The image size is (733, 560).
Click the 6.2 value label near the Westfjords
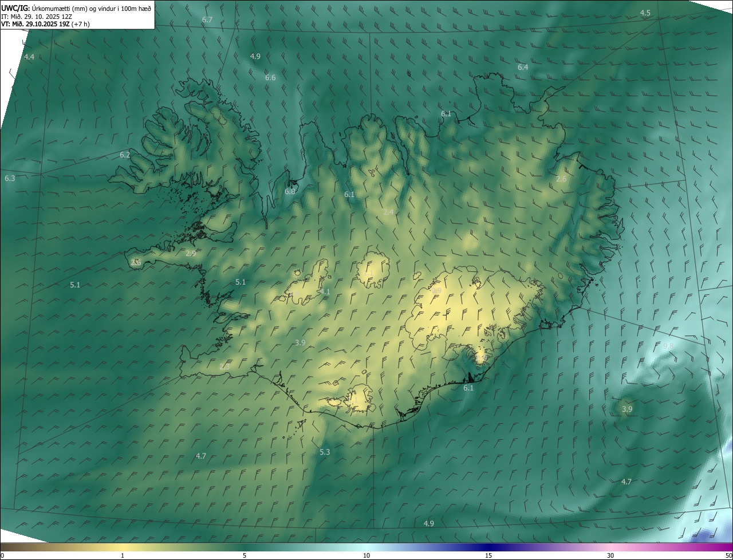pyautogui.click(x=125, y=155)
